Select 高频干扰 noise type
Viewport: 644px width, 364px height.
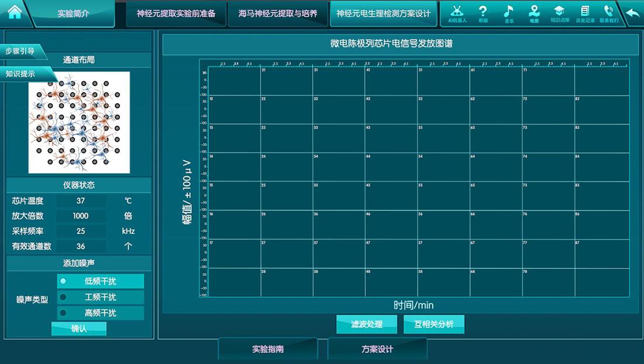pos(100,313)
